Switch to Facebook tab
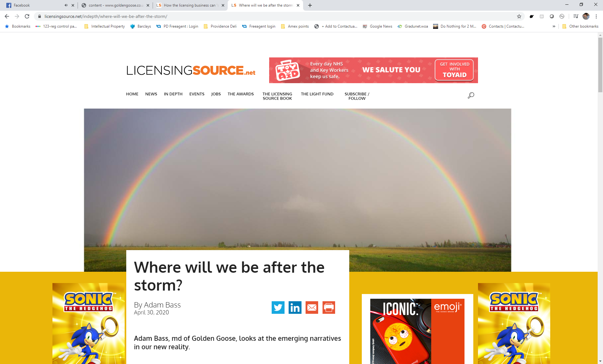Image resolution: width=603 pixels, height=364 pixels. (35, 5)
